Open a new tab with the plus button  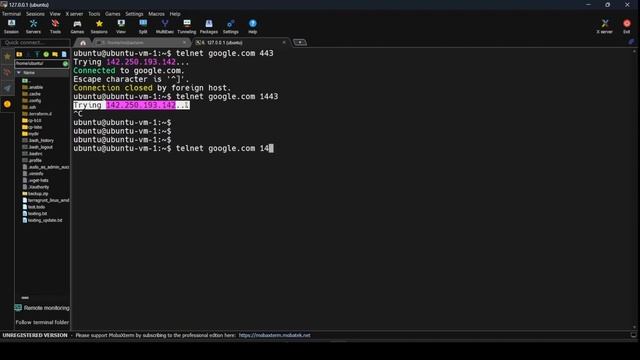pos(300,42)
